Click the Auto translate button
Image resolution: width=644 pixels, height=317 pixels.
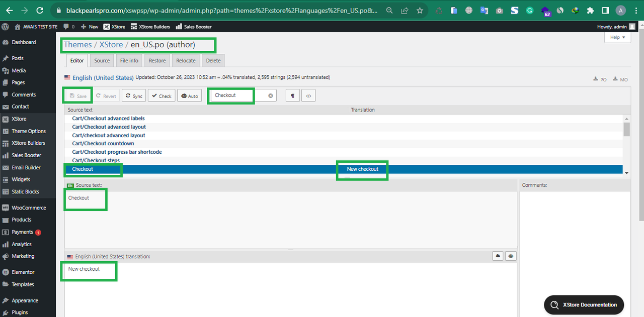[x=189, y=96]
